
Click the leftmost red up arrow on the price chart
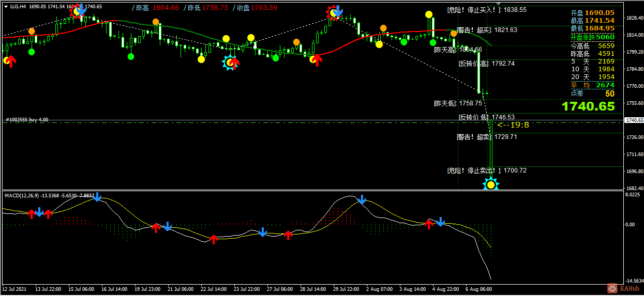11,61
